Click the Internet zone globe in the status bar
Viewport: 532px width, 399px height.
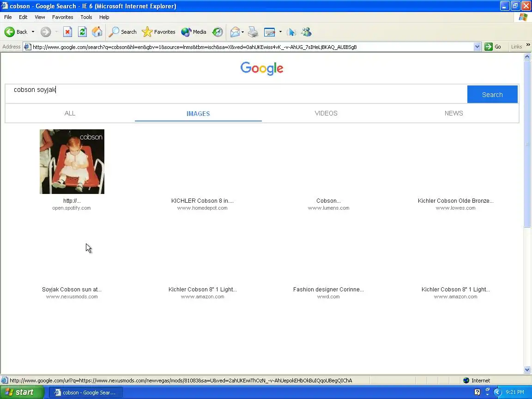466,381
